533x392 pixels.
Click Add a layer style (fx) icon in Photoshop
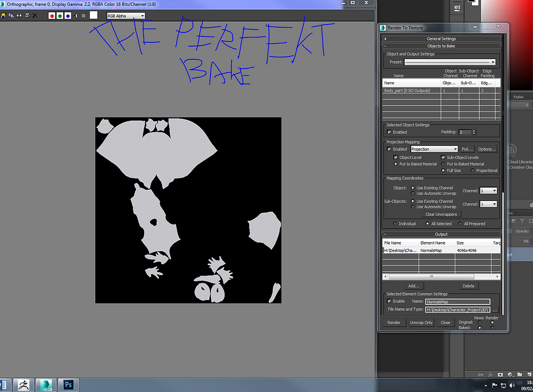490,375
